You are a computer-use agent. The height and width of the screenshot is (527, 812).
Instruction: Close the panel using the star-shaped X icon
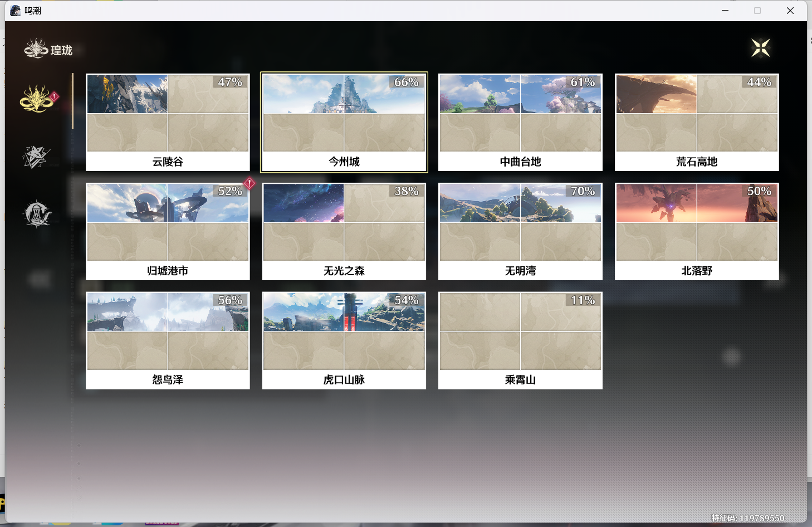pos(760,48)
